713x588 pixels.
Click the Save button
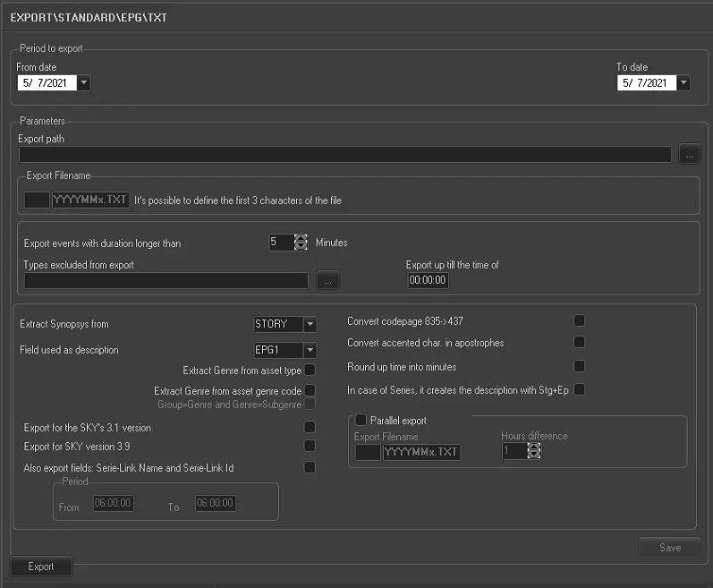pyautogui.click(x=669, y=548)
